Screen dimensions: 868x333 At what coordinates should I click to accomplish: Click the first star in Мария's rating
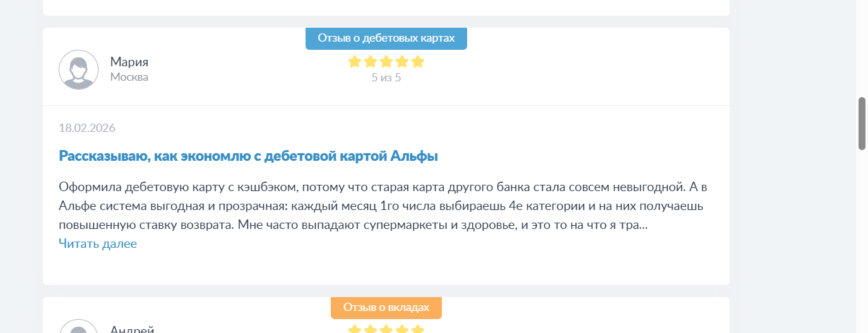pos(355,62)
